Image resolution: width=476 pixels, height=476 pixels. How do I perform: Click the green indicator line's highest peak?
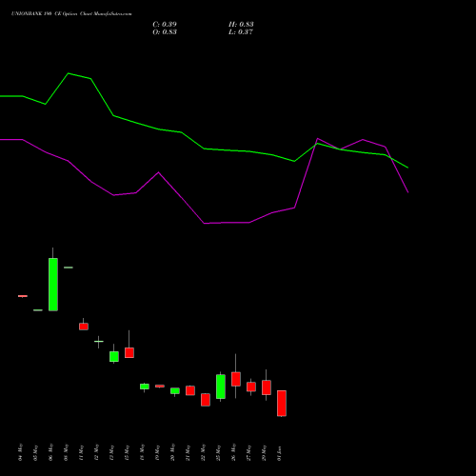pyautogui.click(x=69, y=73)
